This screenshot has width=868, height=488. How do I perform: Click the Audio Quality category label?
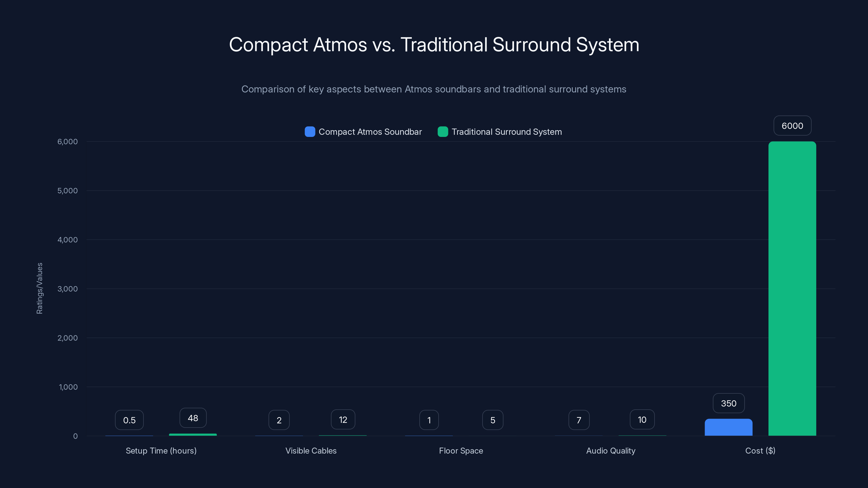(611, 451)
